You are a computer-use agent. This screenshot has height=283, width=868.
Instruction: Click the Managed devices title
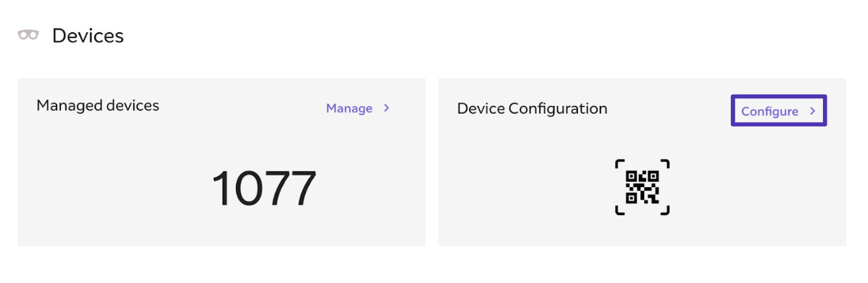point(98,105)
